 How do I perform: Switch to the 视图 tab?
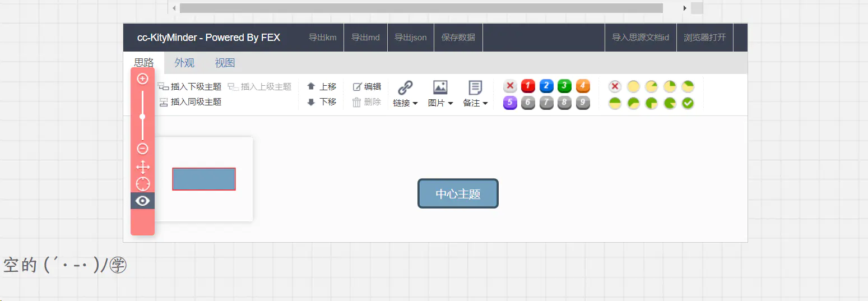225,63
